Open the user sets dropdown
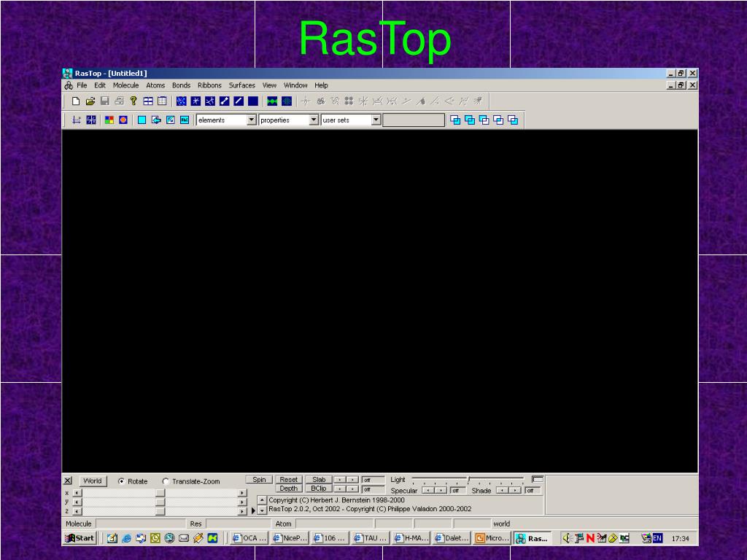 (376, 120)
